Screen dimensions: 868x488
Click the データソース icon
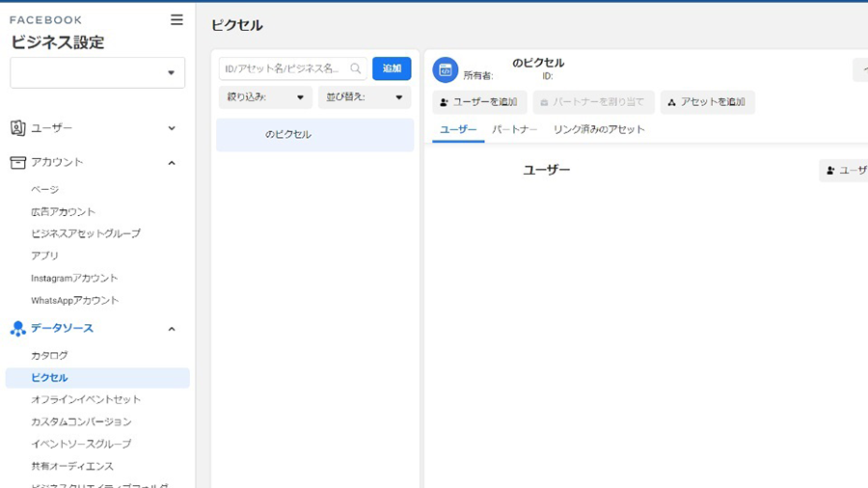(x=17, y=329)
